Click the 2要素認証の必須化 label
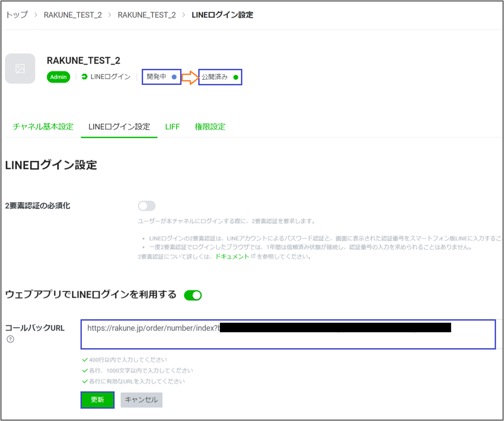Image resolution: width=504 pixels, height=421 pixels. click(x=38, y=206)
